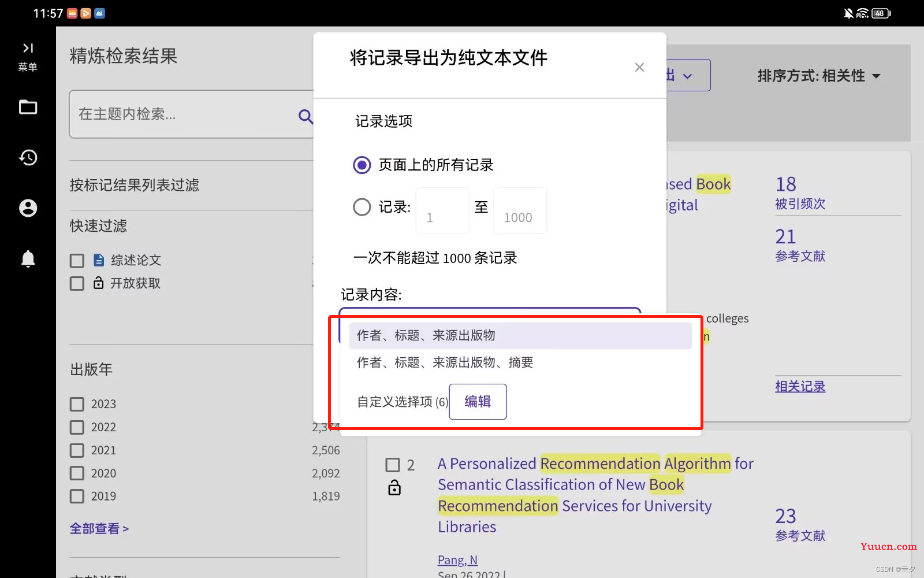
Task: Check the 2023 publication year box
Action: tap(77, 404)
